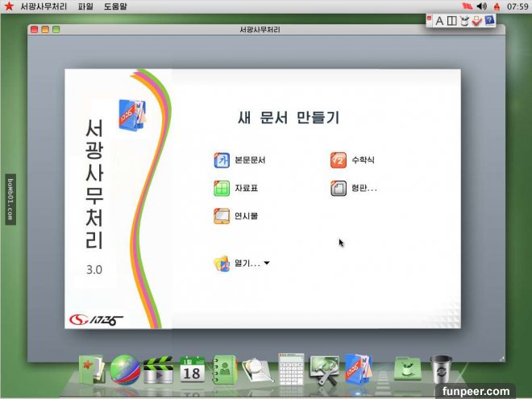Click the speaker volume icon in menu bar
Image resolution: width=532 pixels, height=399 pixels.
pyautogui.click(x=482, y=6)
